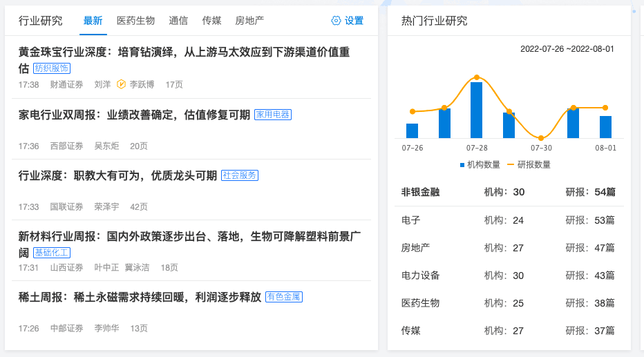Click analyst name 刘洋
The image size is (644, 357).
pos(103,84)
